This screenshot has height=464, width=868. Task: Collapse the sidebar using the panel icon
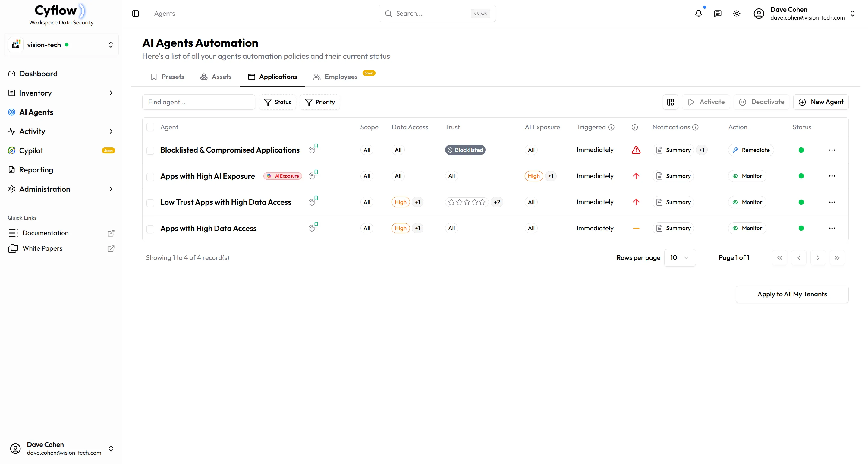136,14
